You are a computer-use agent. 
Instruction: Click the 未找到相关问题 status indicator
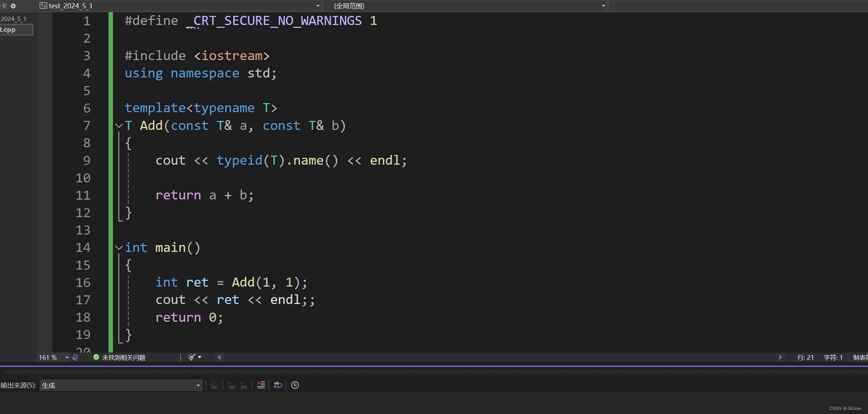(x=119, y=358)
